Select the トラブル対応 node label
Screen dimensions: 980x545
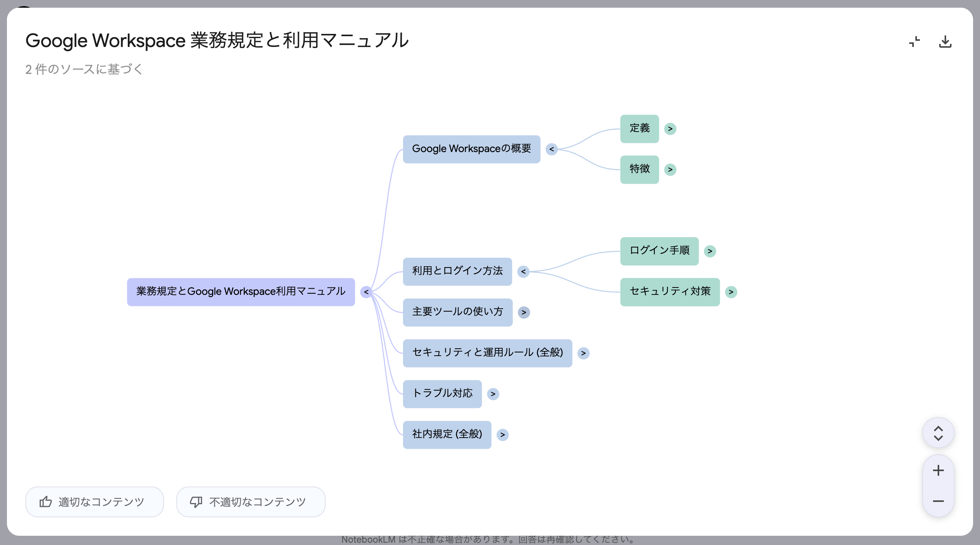442,394
